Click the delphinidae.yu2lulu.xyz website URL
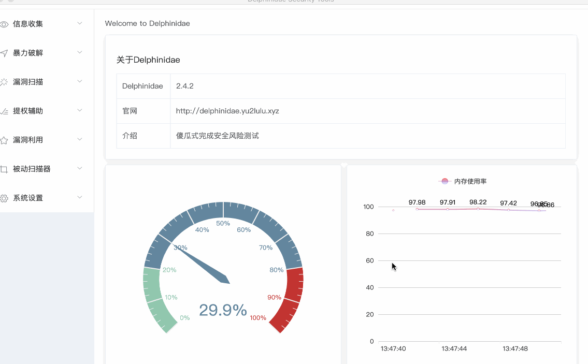 [227, 111]
